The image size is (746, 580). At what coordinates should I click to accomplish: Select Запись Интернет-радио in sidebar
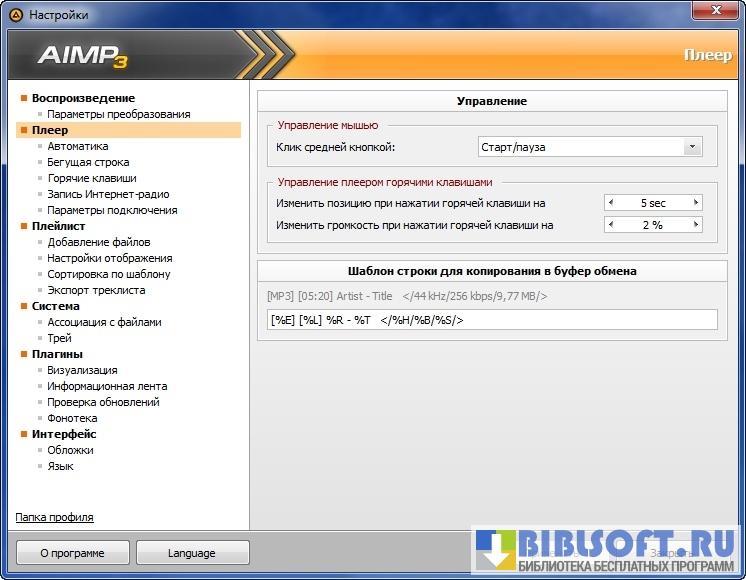pyautogui.click(x=108, y=194)
